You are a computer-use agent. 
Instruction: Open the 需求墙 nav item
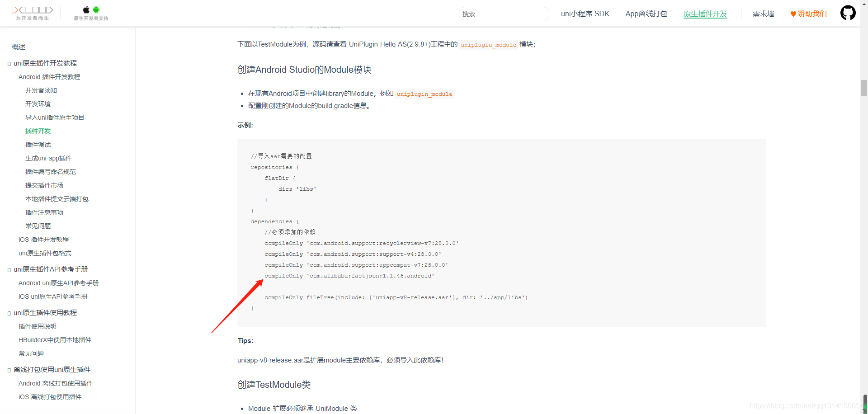click(763, 14)
